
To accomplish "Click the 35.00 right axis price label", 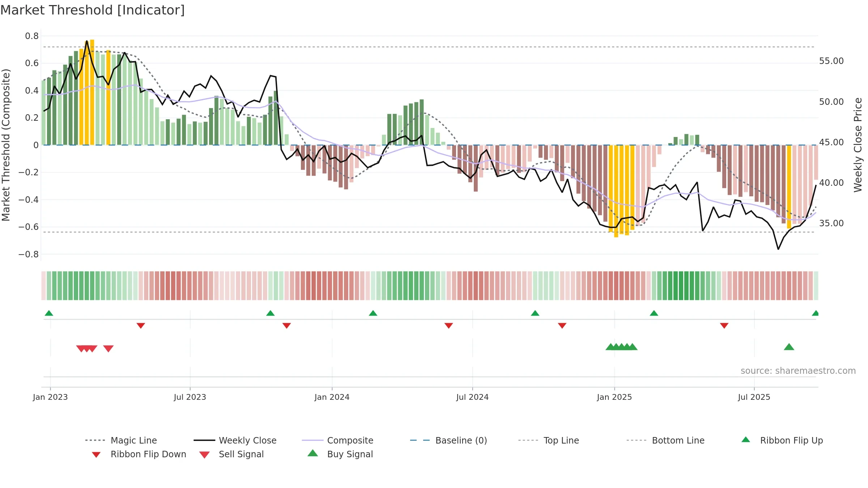I will pyautogui.click(x=831, y=223).
